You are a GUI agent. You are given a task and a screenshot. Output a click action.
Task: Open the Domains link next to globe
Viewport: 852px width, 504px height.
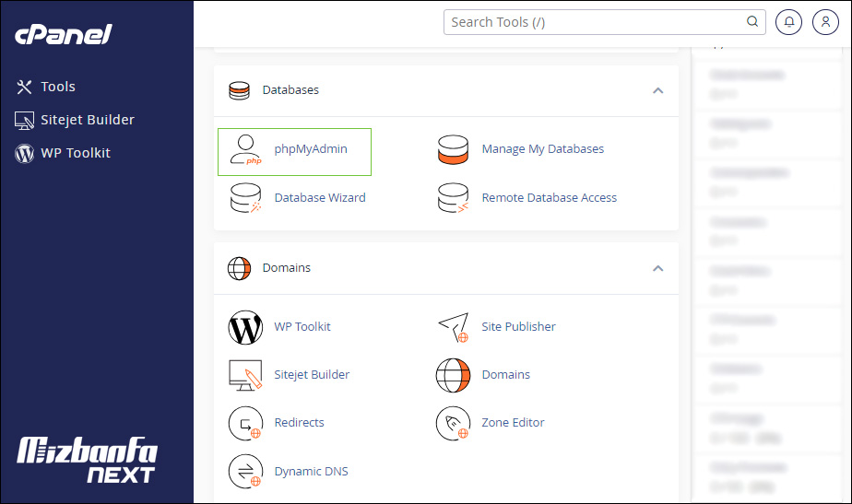point(506,375)
